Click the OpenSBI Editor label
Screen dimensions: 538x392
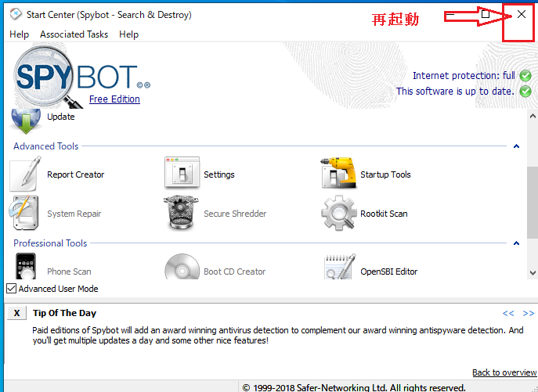[x=388, y=272]
